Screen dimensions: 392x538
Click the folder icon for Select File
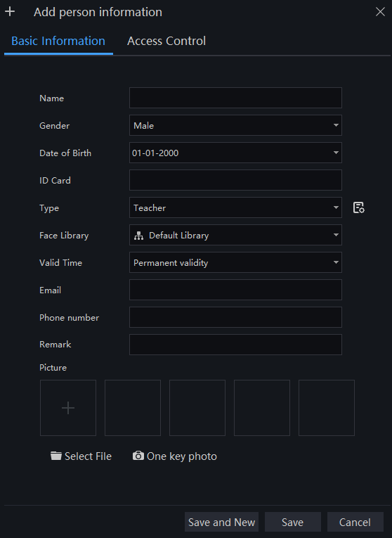coord(56,456)
